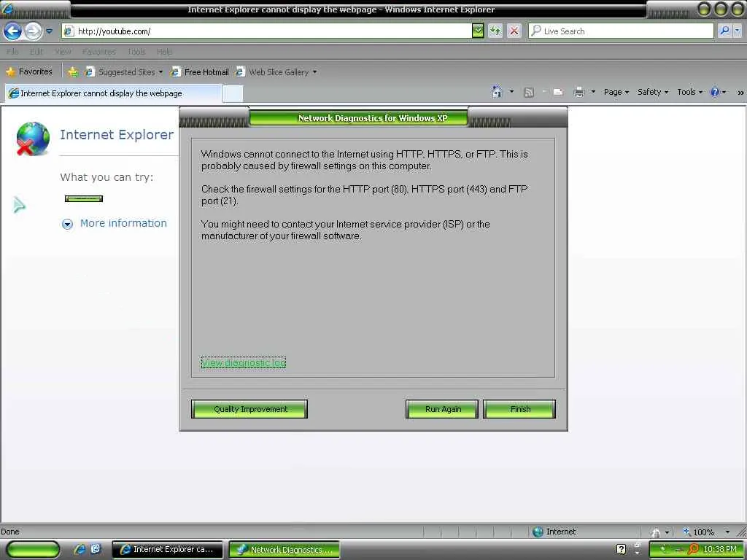
Task: Open the File menu
Action: (x=12, y=52)
